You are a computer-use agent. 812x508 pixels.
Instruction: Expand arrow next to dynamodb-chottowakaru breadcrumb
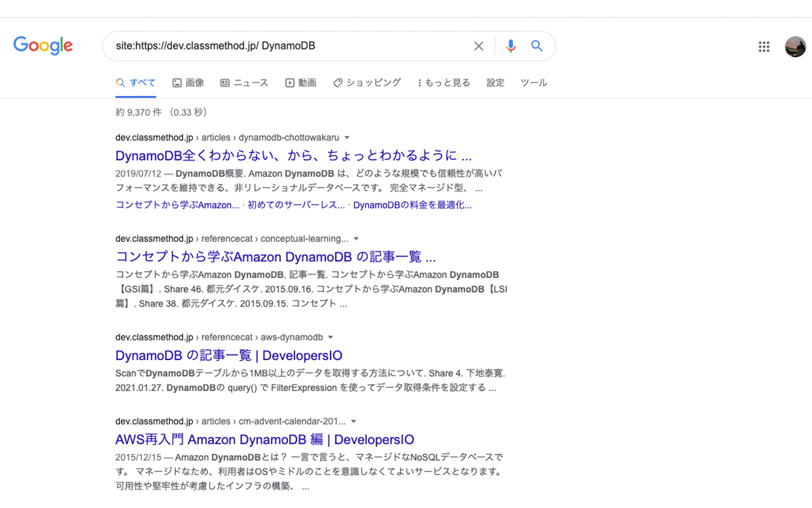(347, 138)
